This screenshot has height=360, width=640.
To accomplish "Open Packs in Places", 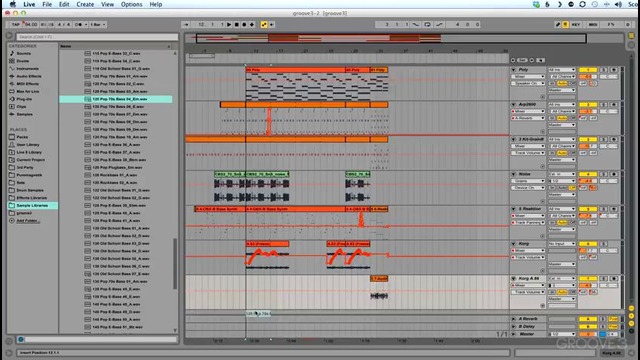I will click(x=22, y=137).
